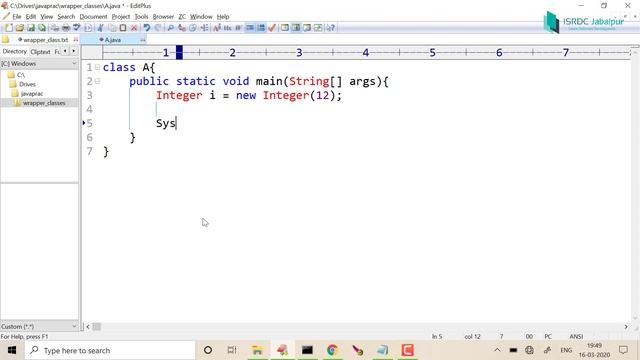
Task: Click the horizontal scrollbar left arrow
Action: (x=88, y=327)
